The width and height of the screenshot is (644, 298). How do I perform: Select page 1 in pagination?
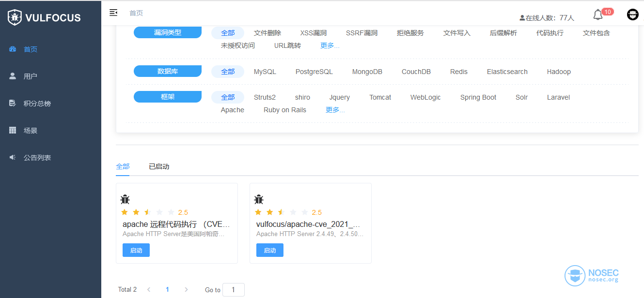[168, 289]
